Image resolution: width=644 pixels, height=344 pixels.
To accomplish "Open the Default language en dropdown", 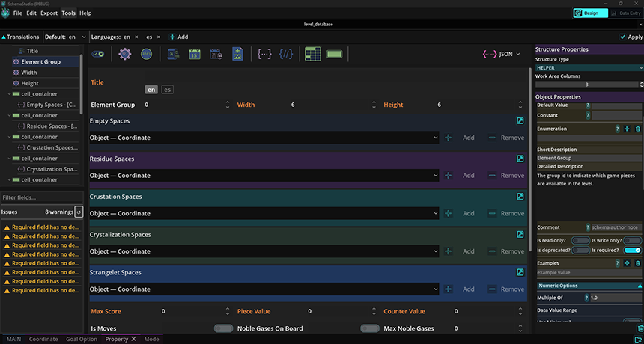I will pyautogui.click(x=78, y=37).
